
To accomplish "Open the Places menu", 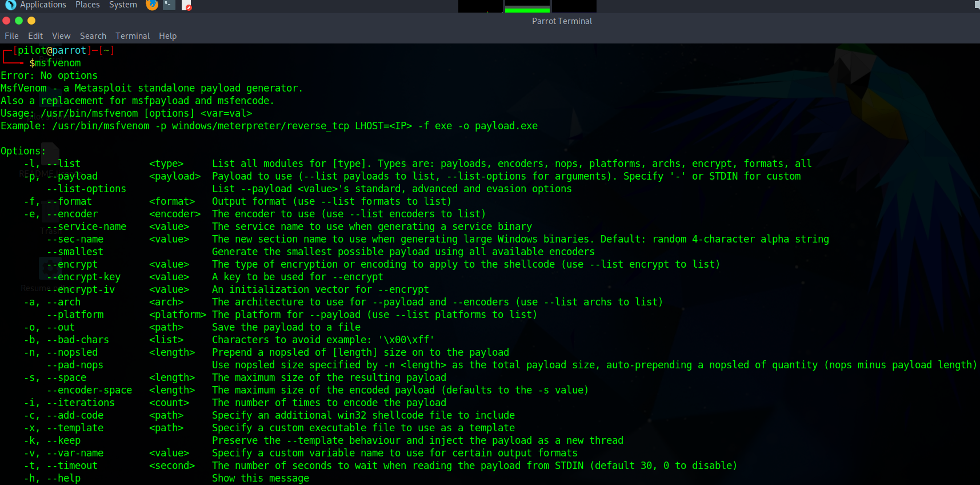I will [x=87, y=5].
